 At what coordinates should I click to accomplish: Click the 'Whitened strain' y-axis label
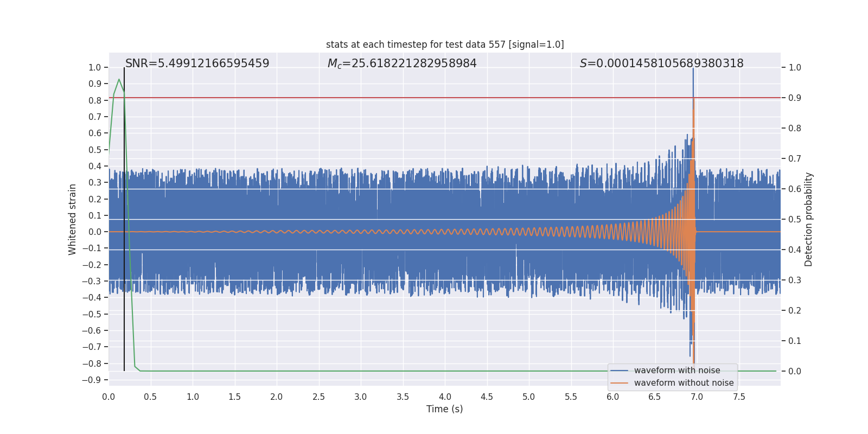click(73, 219)
